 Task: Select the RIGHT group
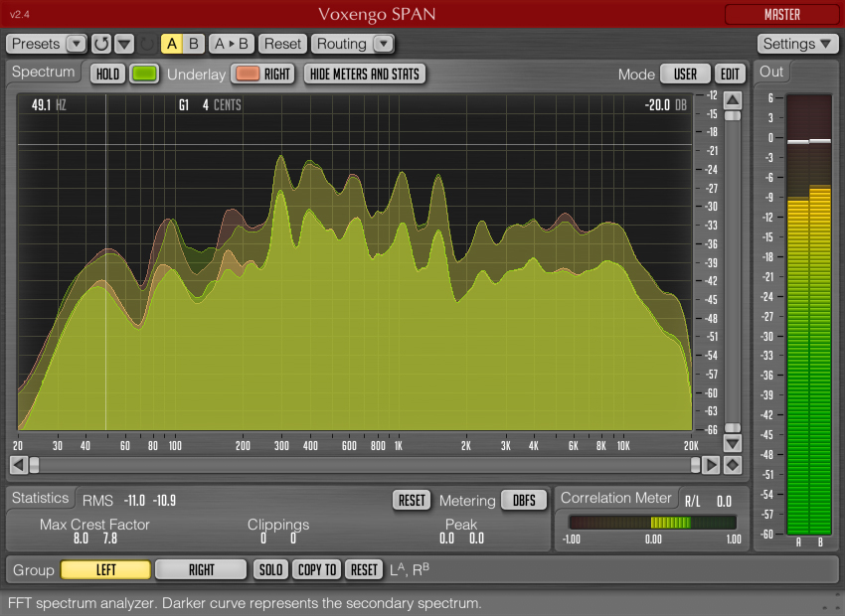point(201,569)
